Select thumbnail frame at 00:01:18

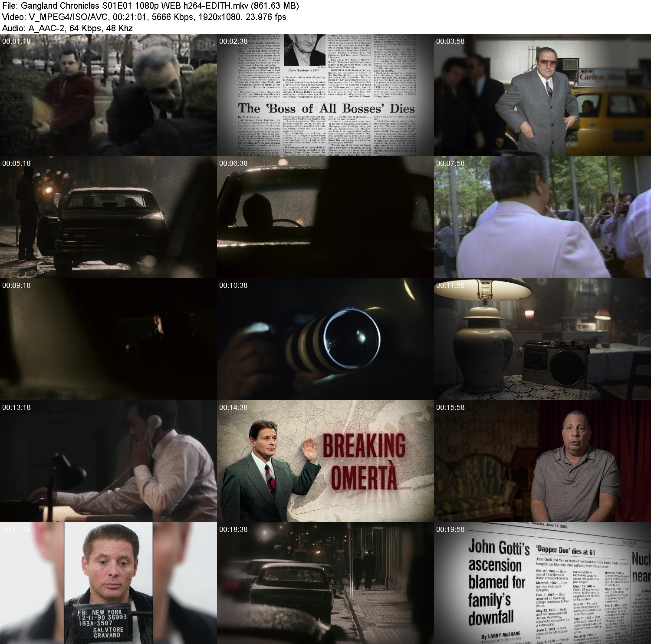click(108, 95)
